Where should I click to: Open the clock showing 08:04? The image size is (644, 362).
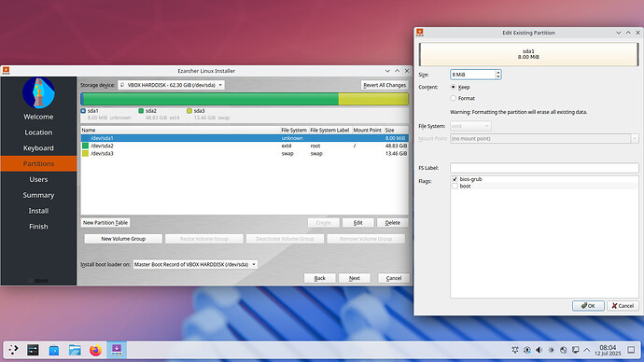[608, 350]
